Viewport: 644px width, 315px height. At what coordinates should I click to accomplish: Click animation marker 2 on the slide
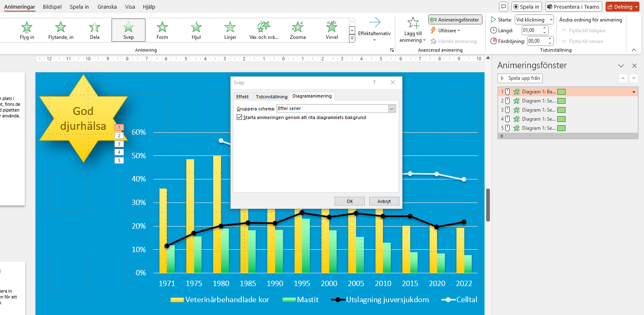tap(119, 136)
